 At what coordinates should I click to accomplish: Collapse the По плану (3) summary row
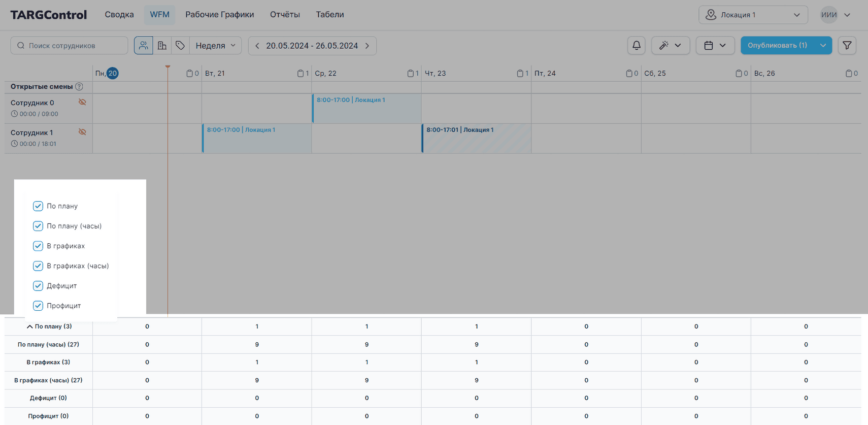tap(29, 326)
